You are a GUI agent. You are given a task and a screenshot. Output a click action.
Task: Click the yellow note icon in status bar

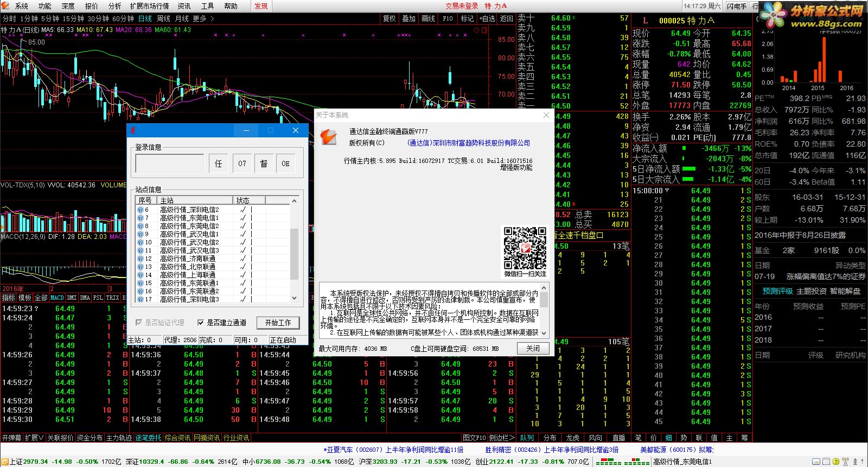click(816, 462)
